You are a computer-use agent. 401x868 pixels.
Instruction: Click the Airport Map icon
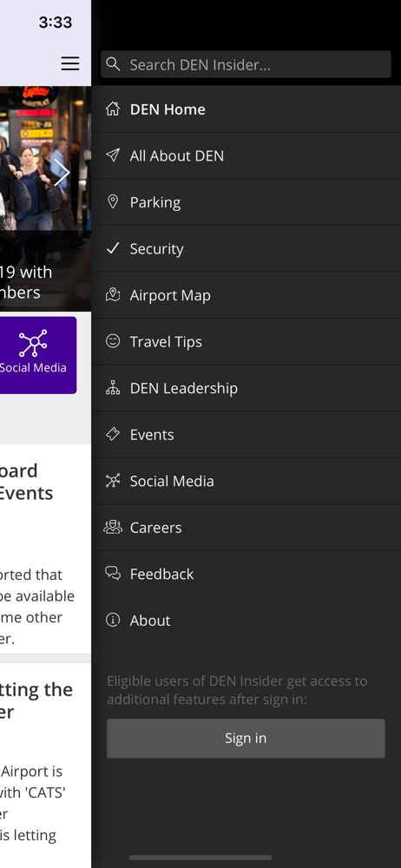(x=113, y=295)
